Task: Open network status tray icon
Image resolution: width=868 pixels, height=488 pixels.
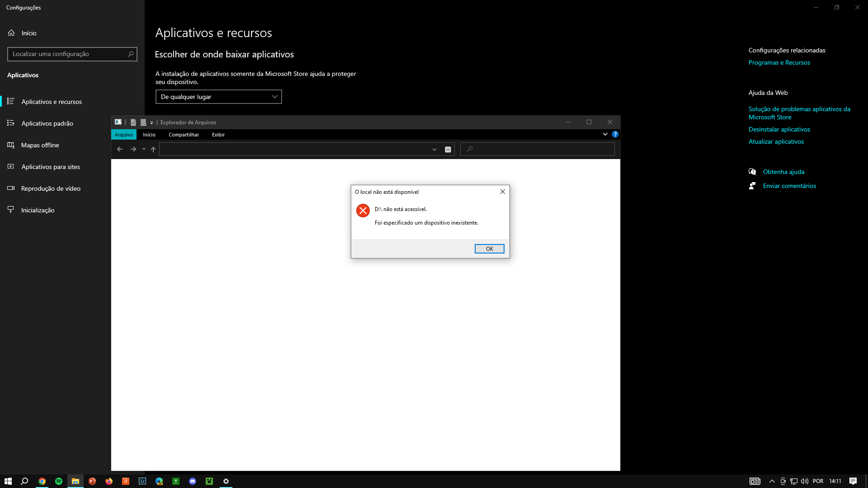Action: click(x=794, y=481)
